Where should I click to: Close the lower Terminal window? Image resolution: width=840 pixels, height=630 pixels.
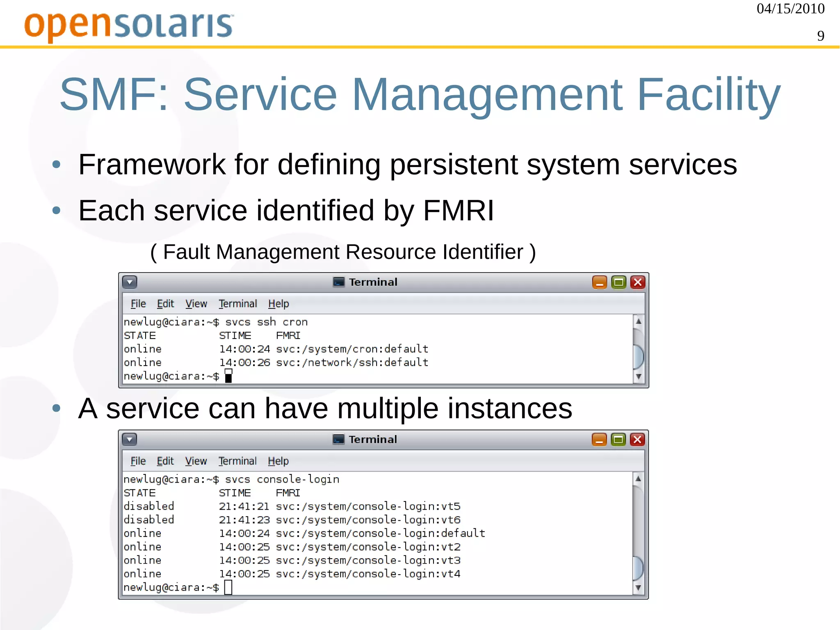(637, 440)
